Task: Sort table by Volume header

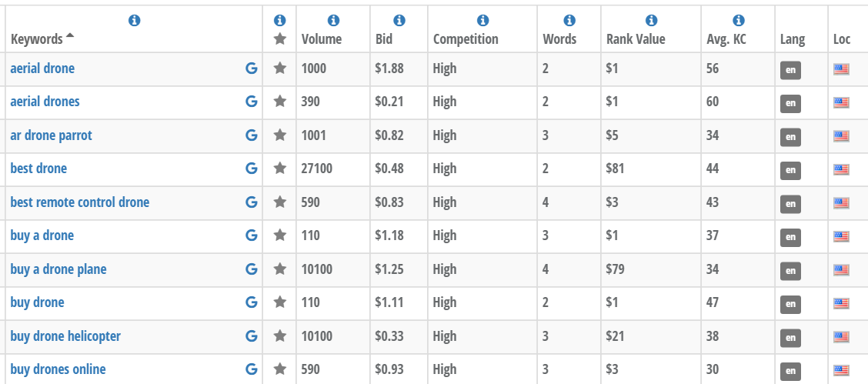Action: click(322, 39)
